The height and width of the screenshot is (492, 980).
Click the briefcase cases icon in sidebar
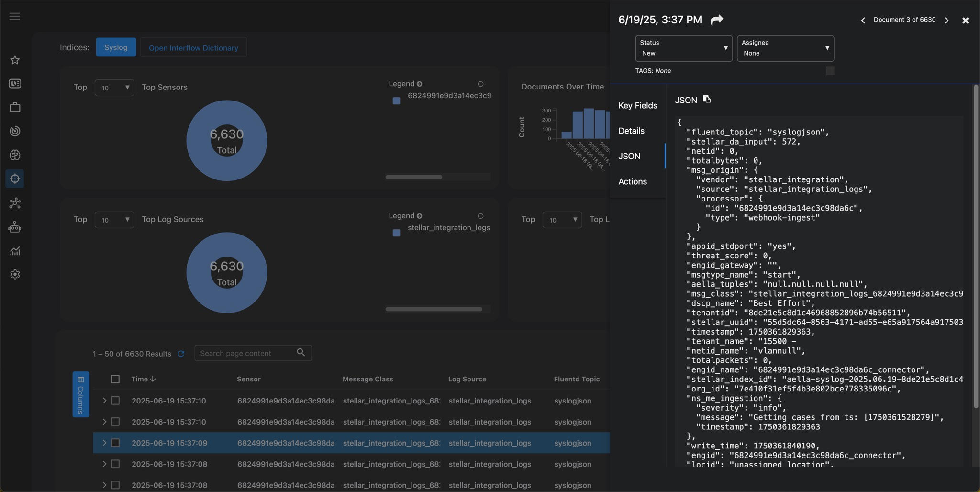click(15, 107)
